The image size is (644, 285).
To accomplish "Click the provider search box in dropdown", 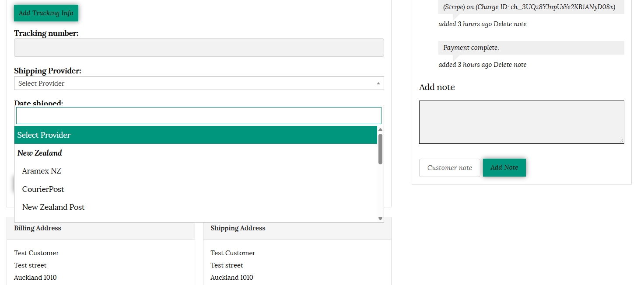I will pos(199,115).
